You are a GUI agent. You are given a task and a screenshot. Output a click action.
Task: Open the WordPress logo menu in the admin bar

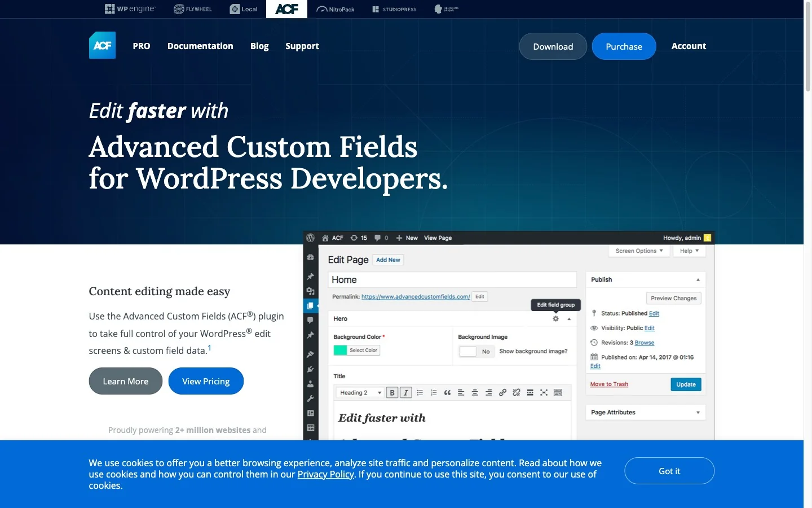310,238
